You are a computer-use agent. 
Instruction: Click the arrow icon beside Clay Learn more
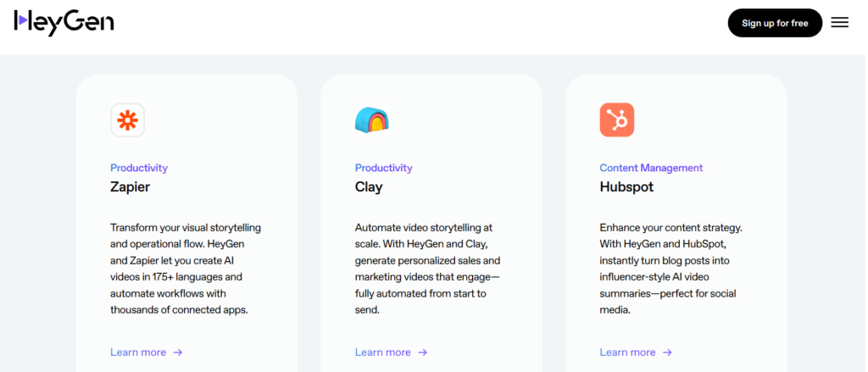pyautogui.click(x=422, y=352)
